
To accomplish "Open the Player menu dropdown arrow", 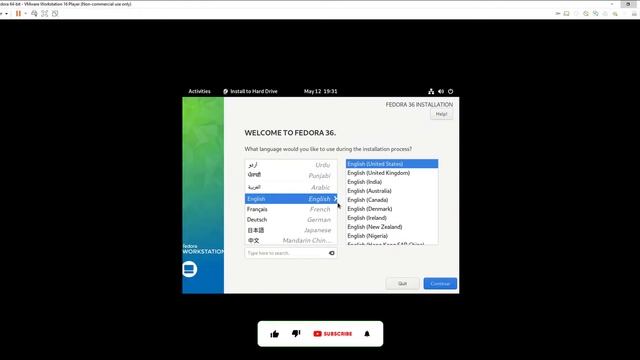I will point(6,13).
